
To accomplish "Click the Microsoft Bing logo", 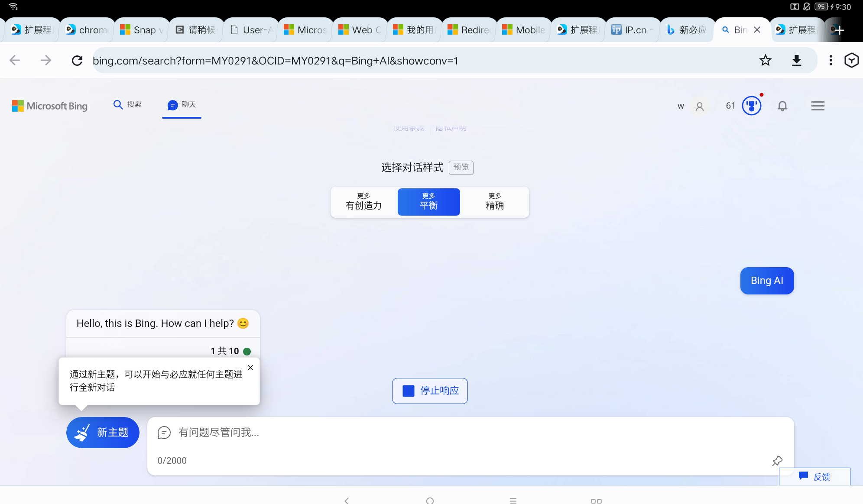I will point(50,106).
